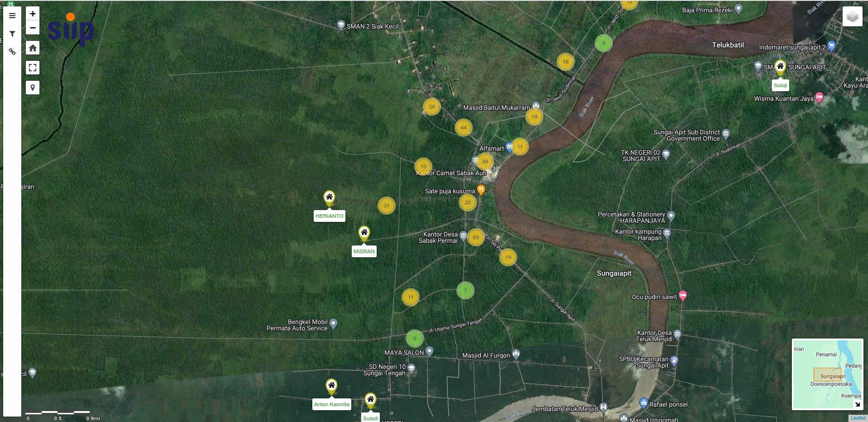Viewport: 868px width, 422px height.
Task: Expand the yellow cluster numbered 31
Action: click(386, 206)
